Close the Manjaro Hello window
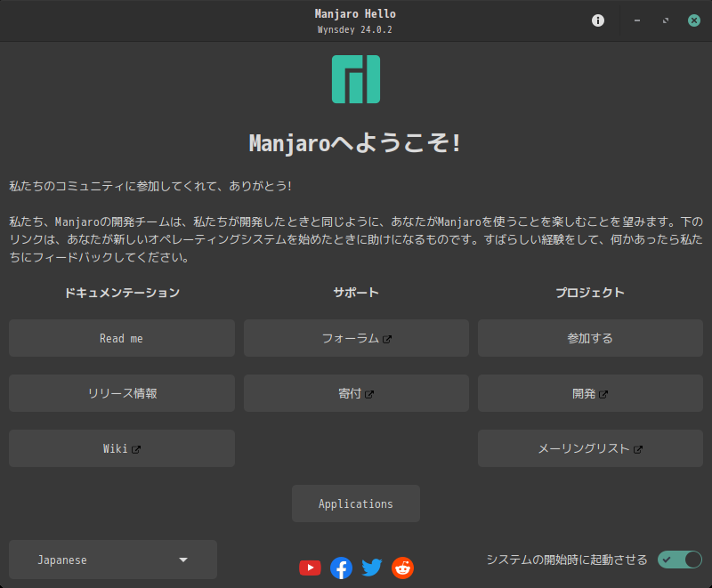This screenshot has width=712, height=588. tap(694, 20)
